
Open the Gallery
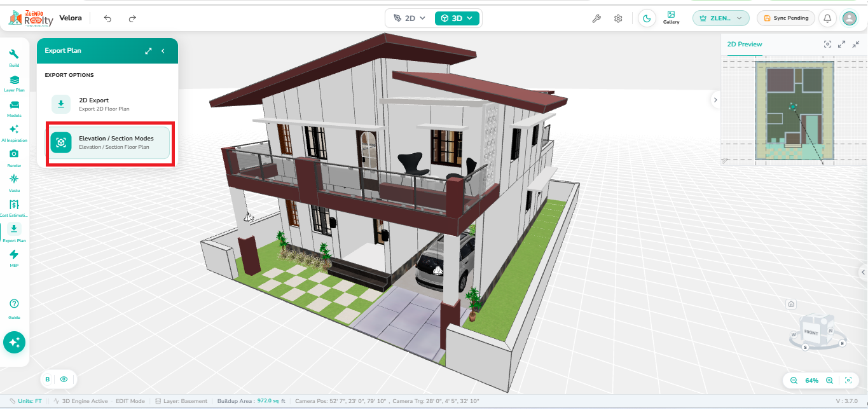click(671, 18)
